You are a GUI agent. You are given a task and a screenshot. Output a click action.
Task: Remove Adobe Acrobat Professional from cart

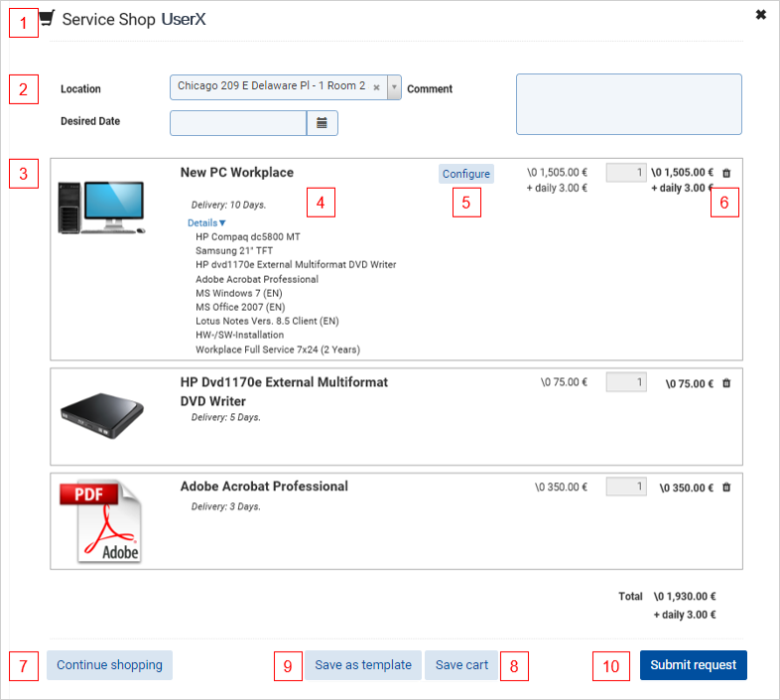click(726, 487)
